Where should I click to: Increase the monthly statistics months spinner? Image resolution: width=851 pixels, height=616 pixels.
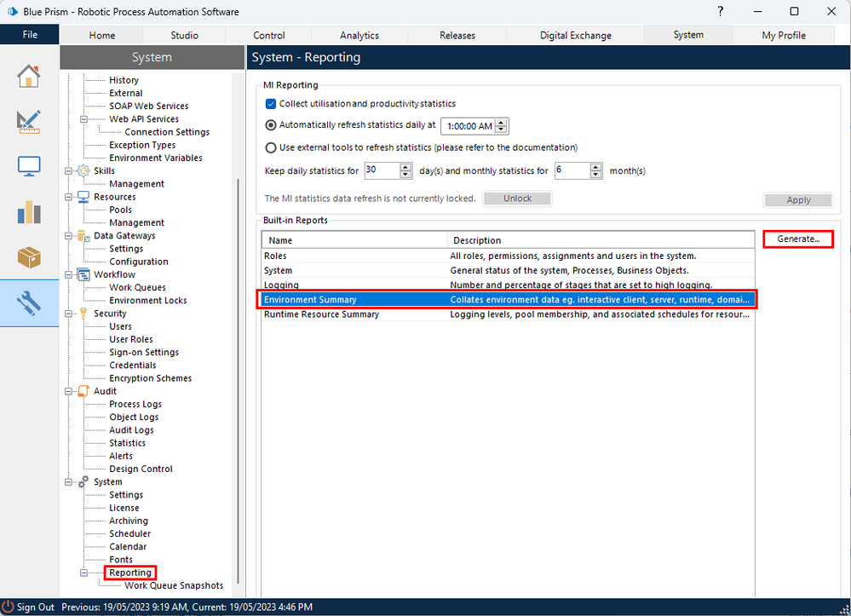[x=596, y=167]
